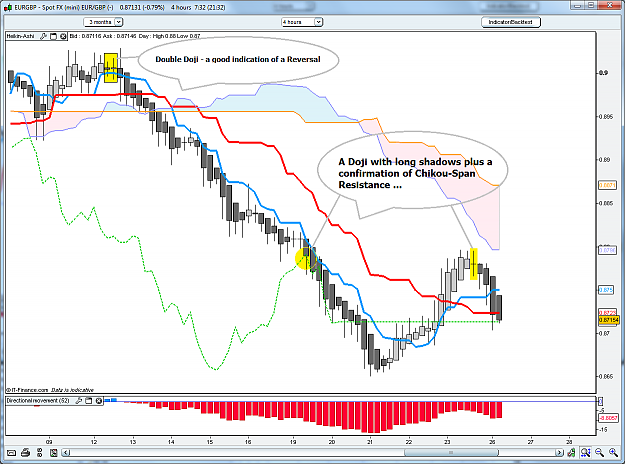Click the horizontal time scrollbar thumb
This screenshot has height=464, width=625.
(x=451, y=453)
